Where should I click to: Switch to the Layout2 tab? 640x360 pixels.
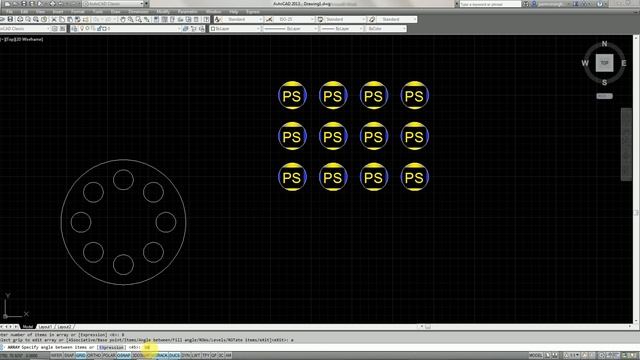coord(64,327)
